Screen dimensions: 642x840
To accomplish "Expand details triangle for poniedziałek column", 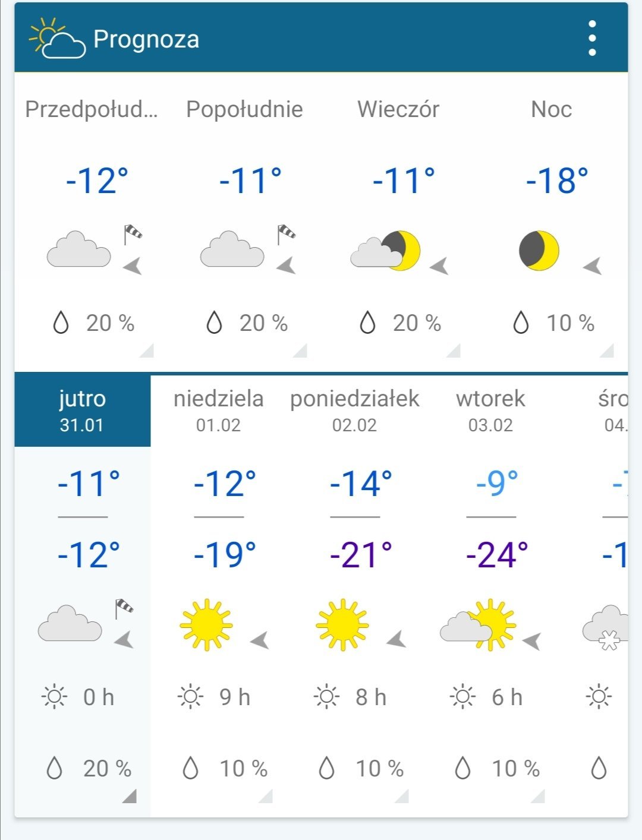I will (402, 796).
